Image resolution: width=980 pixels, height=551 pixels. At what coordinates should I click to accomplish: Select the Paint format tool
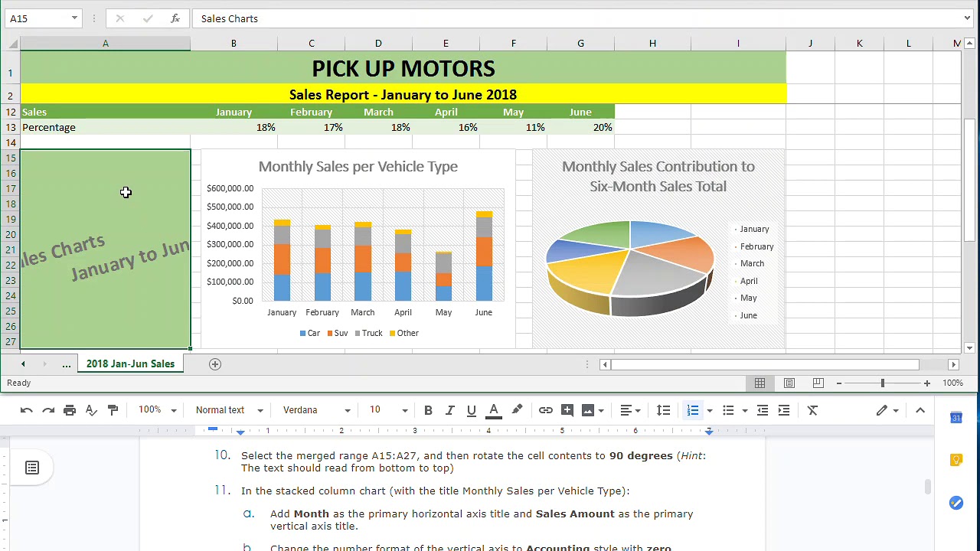coord(113,410)
